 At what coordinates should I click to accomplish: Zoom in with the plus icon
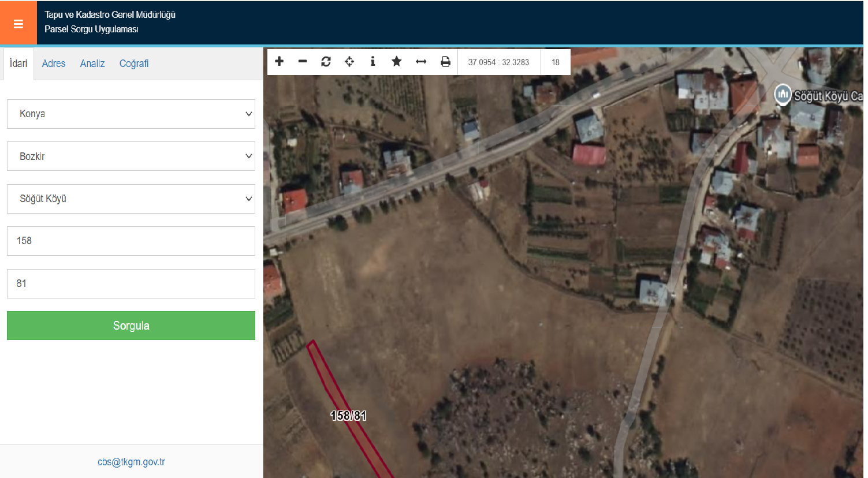click(x=280, y=61)
